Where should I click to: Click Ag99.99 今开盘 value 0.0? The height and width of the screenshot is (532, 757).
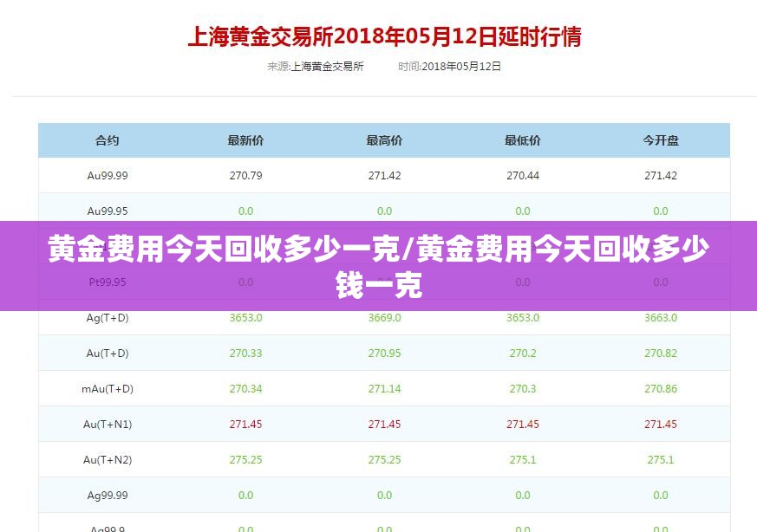coord(661,496)
